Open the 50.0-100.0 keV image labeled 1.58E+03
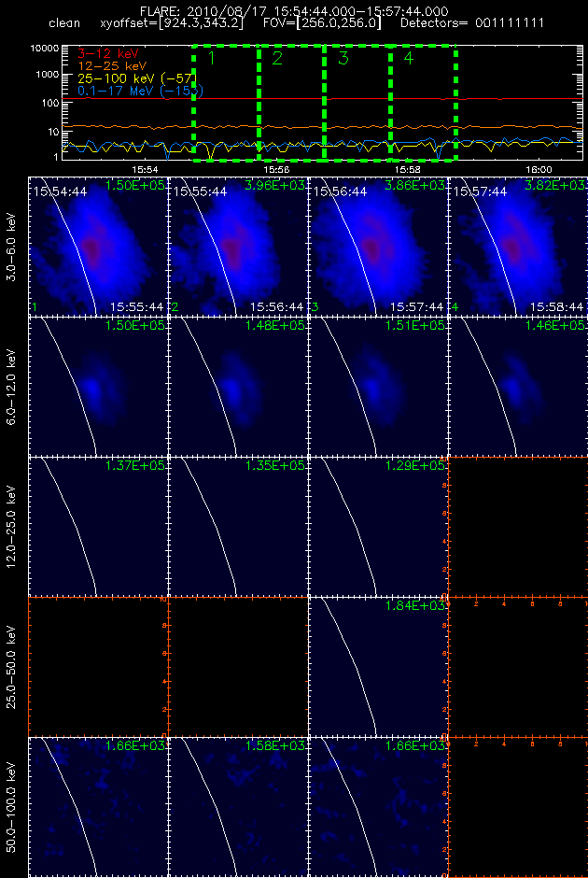The width and height of the screenshot is (588, 878). (x=238, y=806)
